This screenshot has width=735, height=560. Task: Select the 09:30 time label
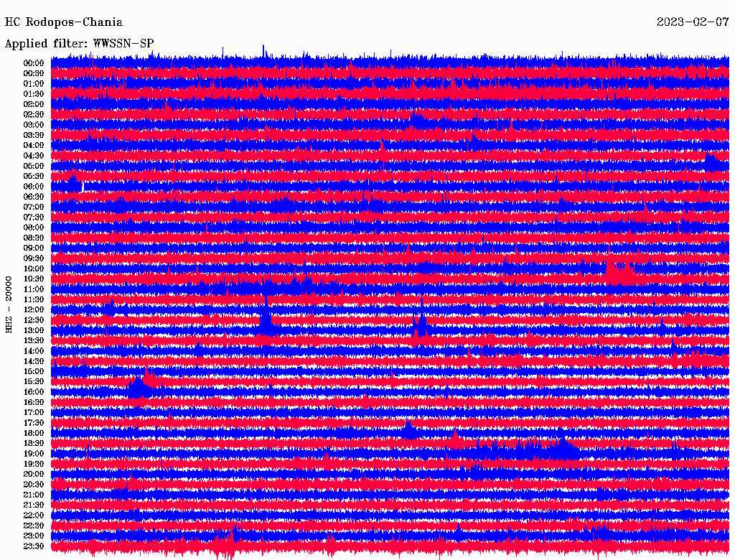pos(34,259)
